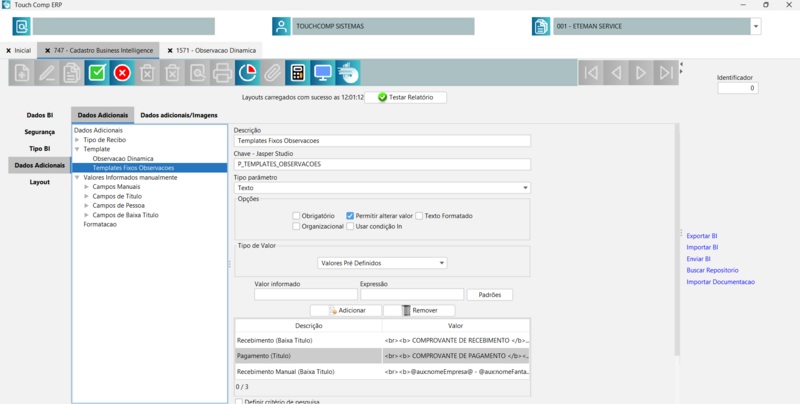Uncheck Permitir alterar valor
800x404 pixels.
pyautogui.click(x=350, y=216)
